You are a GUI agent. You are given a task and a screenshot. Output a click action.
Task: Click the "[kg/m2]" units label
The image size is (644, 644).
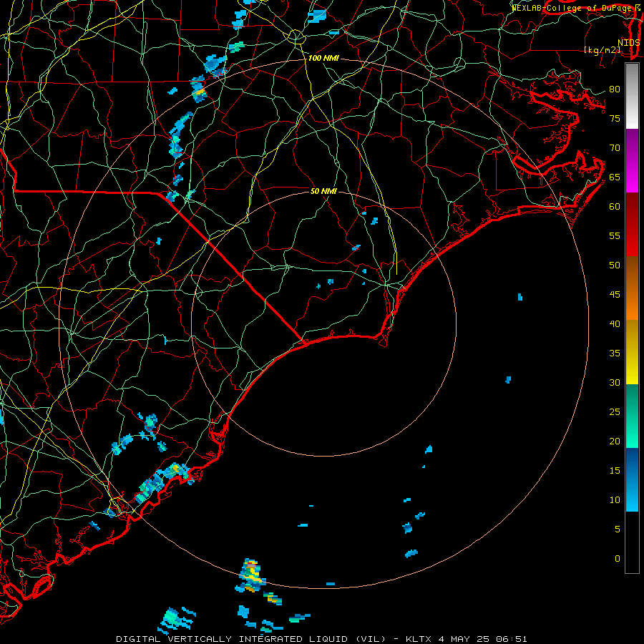(602, 50)
